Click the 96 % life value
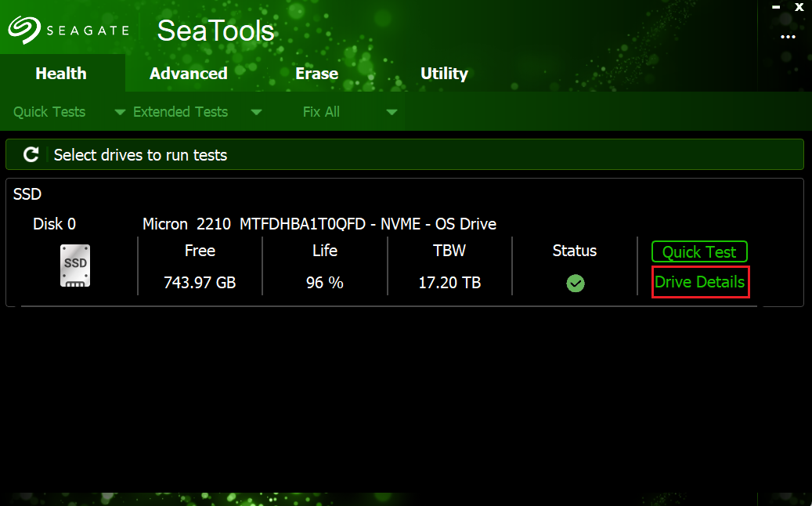The height and width of the screenshot is (506, 812). [x=325, y=283]
